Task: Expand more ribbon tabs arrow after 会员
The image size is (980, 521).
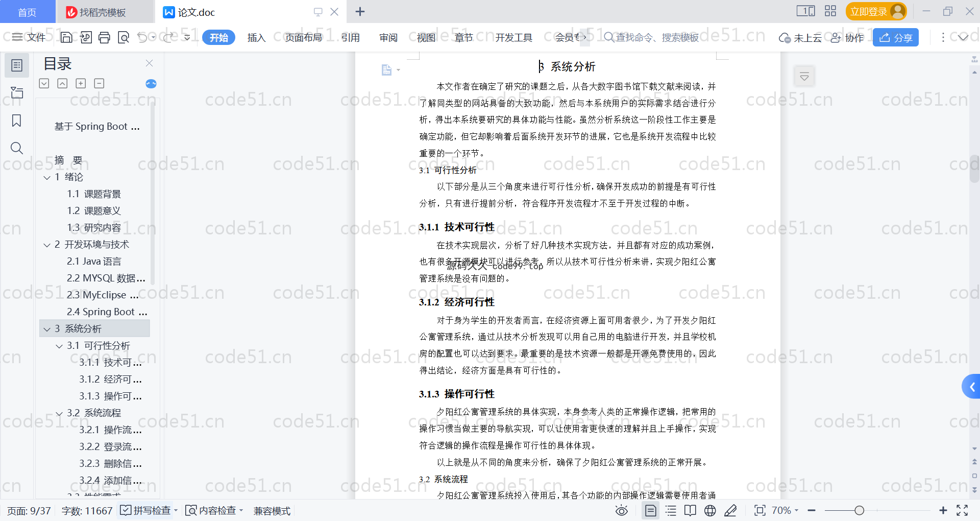Action: 584,37
